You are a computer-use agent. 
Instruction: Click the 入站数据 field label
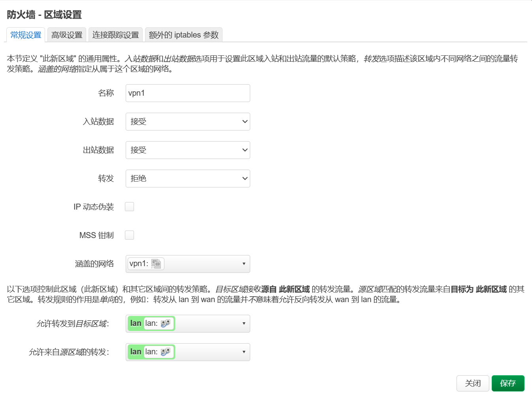(98, 121)
